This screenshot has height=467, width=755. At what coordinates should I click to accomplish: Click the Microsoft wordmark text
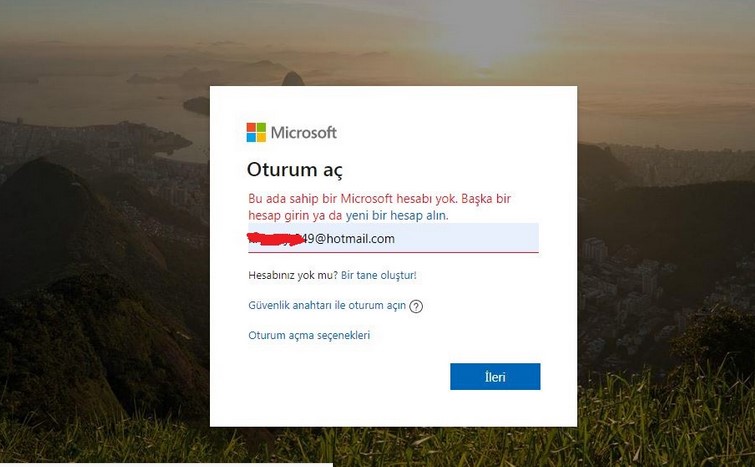coord(304,132)
